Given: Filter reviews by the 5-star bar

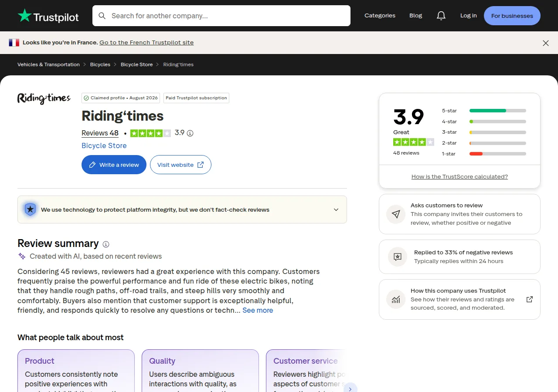Looking at the screenshot, I should [498, 111].
